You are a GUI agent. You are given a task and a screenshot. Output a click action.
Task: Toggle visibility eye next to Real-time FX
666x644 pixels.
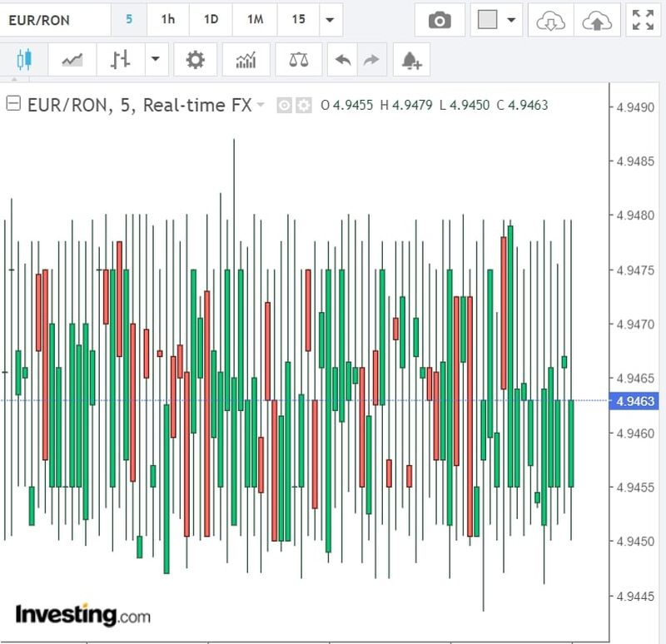tap(284, 106)
